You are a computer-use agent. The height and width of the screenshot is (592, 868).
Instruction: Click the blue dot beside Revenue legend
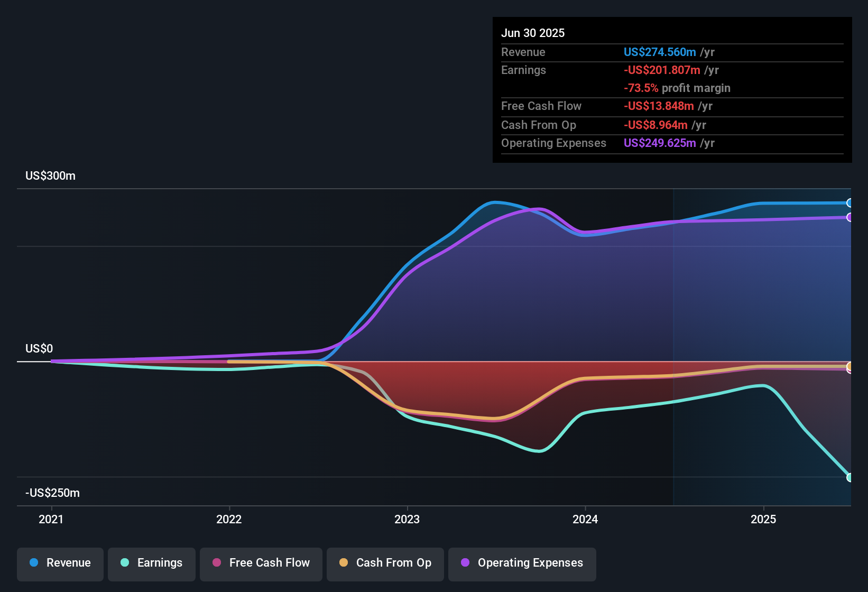tap(34, 563)
